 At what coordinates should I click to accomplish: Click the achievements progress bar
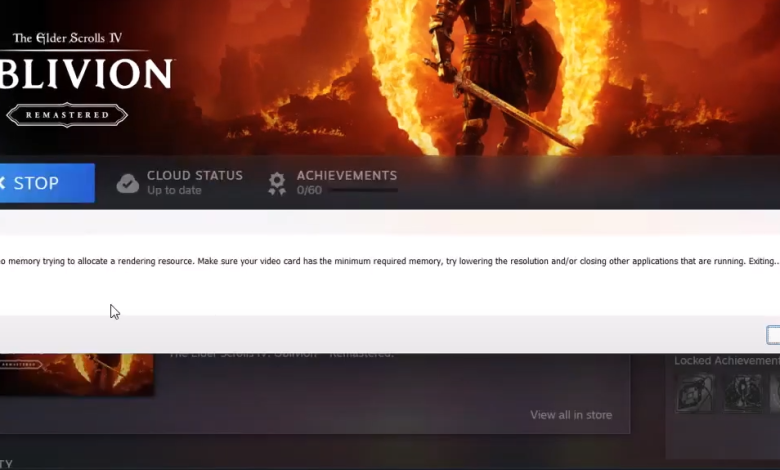pyautogui.click(x=364, y=190)
